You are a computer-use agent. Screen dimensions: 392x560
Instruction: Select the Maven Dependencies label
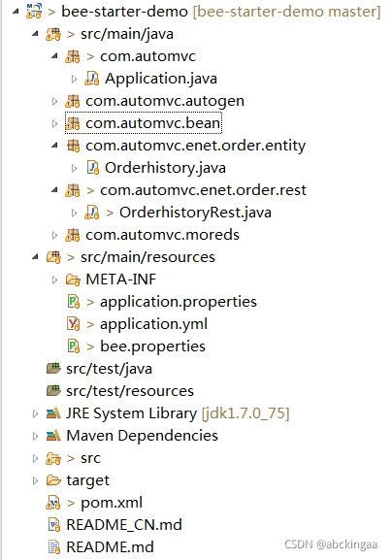(142, 437)
